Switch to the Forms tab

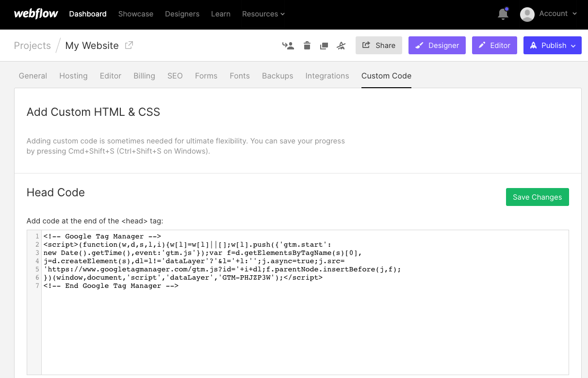pyautogui.click(x=206, y=76)
